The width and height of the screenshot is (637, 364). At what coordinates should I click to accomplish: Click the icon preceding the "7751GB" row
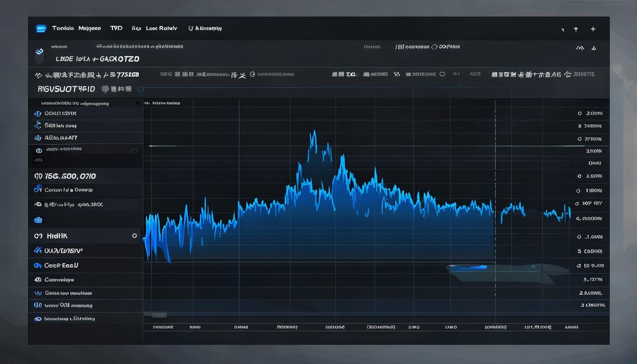click(x=39, y=75)
